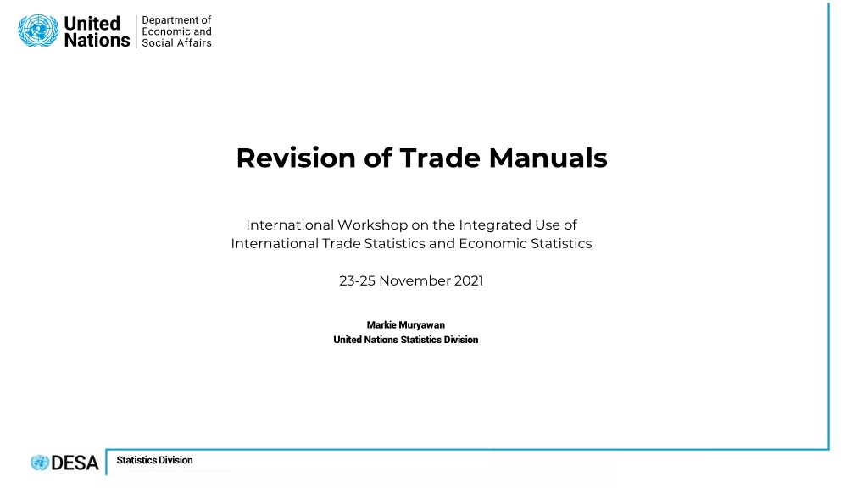Click the word "Manuals" in the title
868x488 pixels.
(x=548, y=158)
